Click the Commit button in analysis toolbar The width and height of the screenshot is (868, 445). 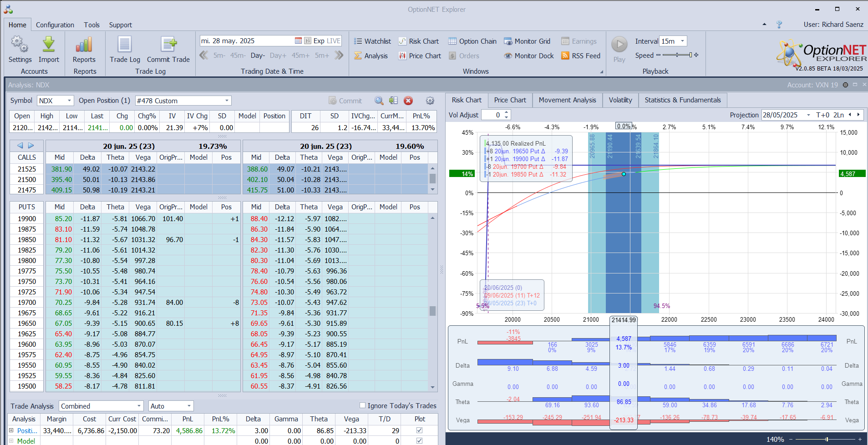point(345,101)
